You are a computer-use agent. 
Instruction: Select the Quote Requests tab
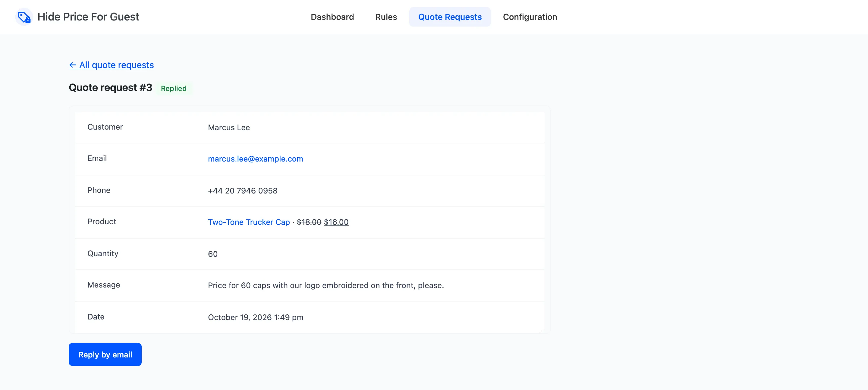coord(450,17)
